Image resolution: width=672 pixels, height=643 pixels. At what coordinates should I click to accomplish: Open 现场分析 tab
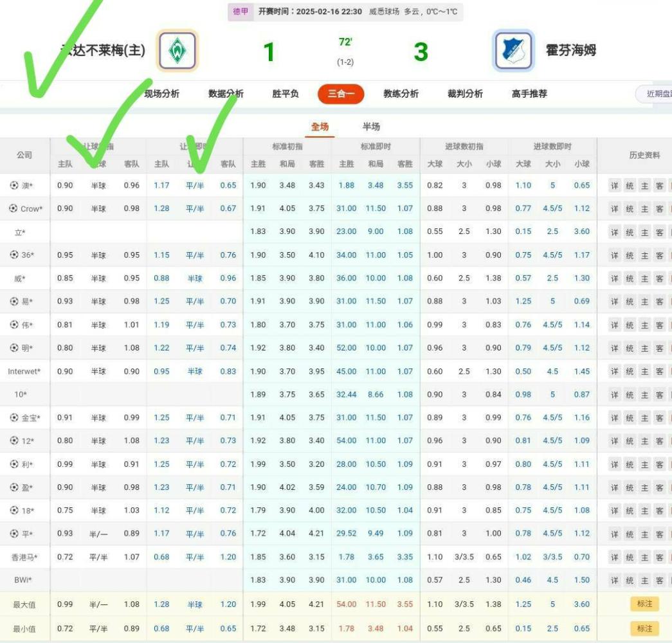click(161, 93)
